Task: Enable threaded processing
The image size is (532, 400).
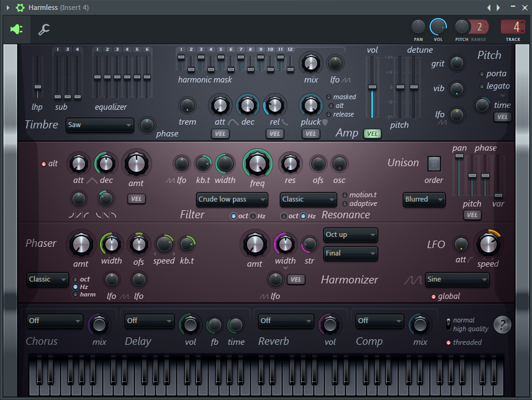Action: click(x=449, y=342)
